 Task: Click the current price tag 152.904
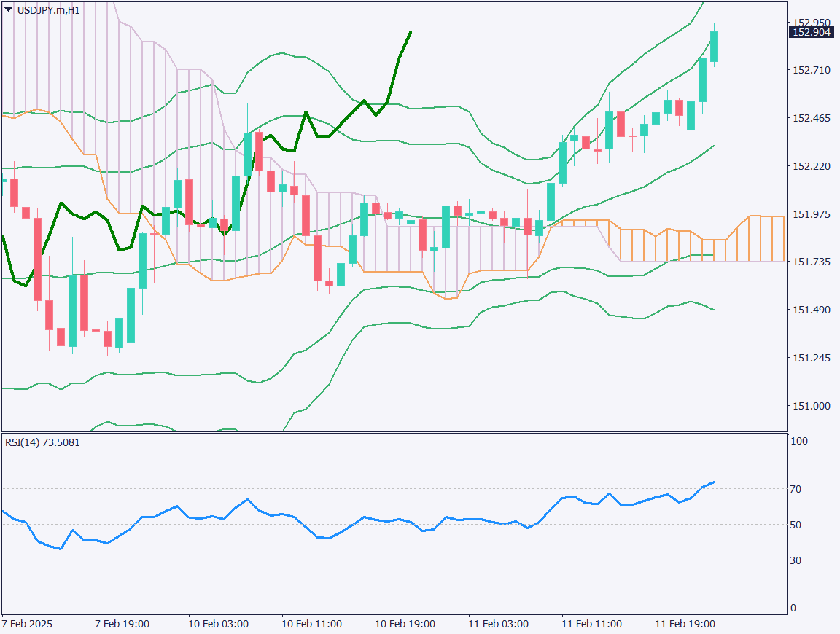coord(812,32)
